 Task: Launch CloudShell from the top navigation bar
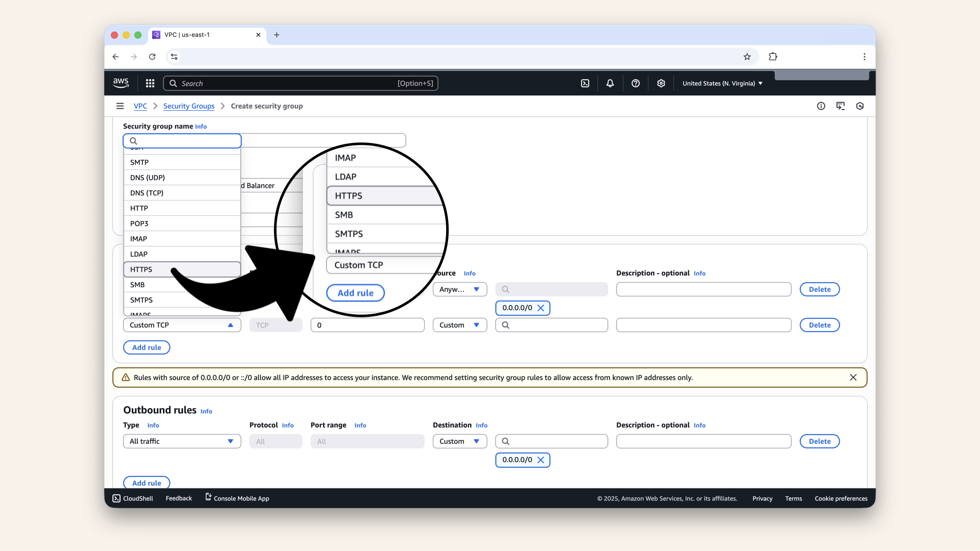coord(585,83)
